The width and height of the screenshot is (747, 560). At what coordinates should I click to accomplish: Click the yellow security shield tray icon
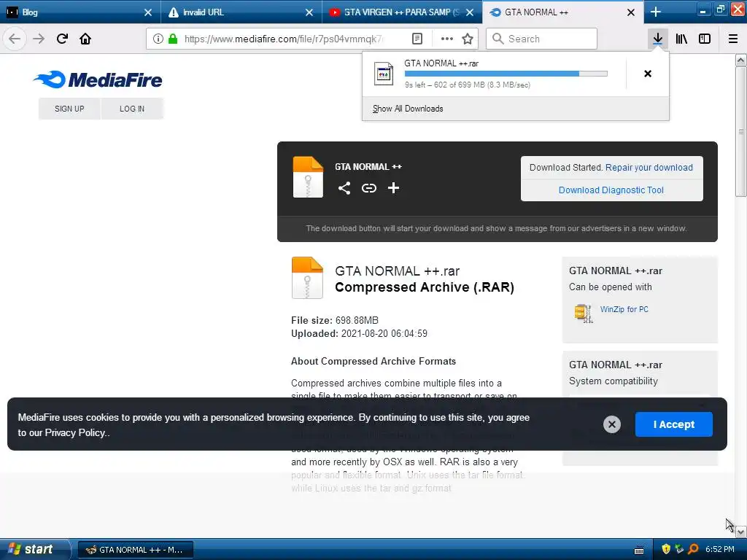click(665, 549)
